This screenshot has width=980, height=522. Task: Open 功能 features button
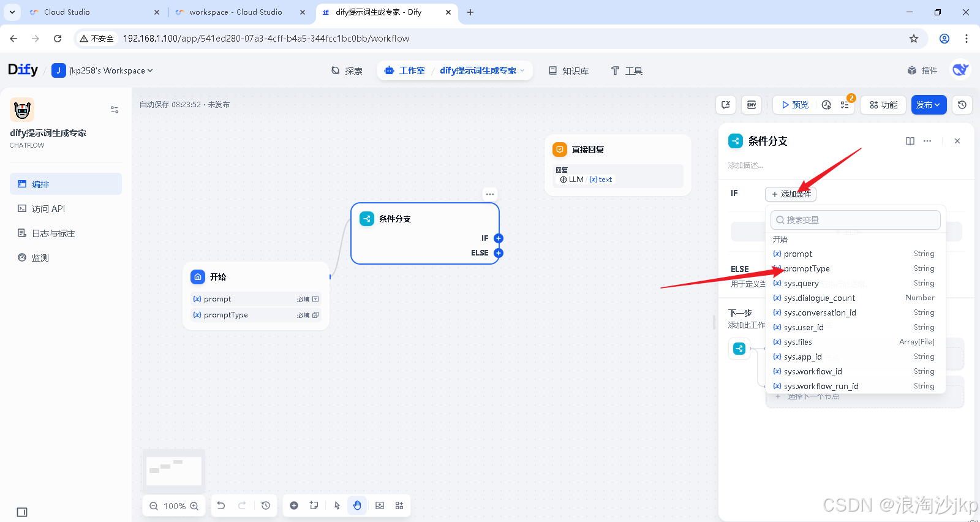[x=883, y=105]
